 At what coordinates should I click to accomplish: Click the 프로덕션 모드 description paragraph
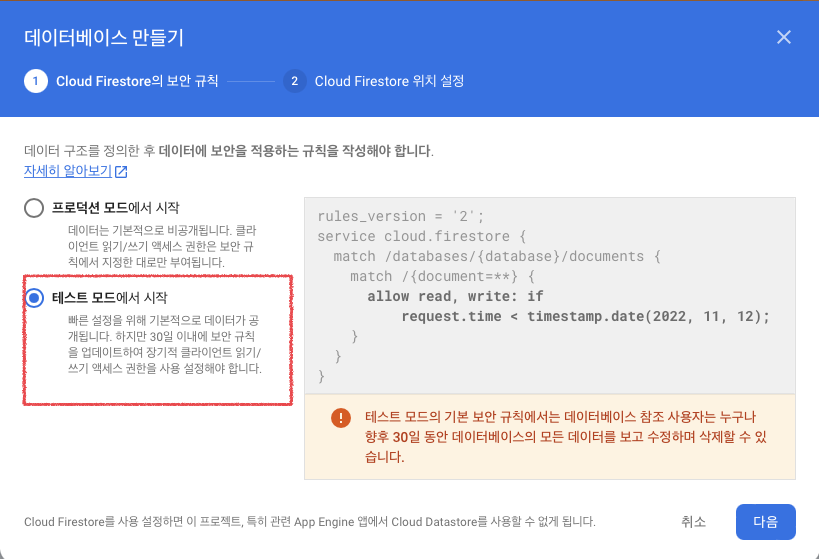(x=162, y=246)
